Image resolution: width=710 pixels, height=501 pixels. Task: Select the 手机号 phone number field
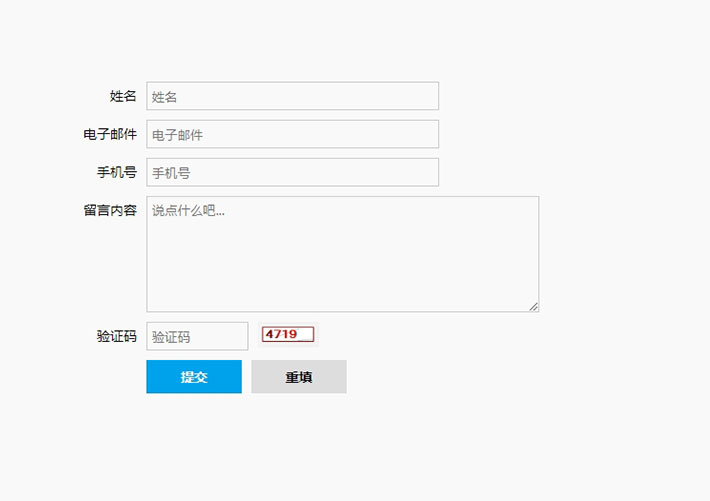pyautogui.click(x=292, y=172)
